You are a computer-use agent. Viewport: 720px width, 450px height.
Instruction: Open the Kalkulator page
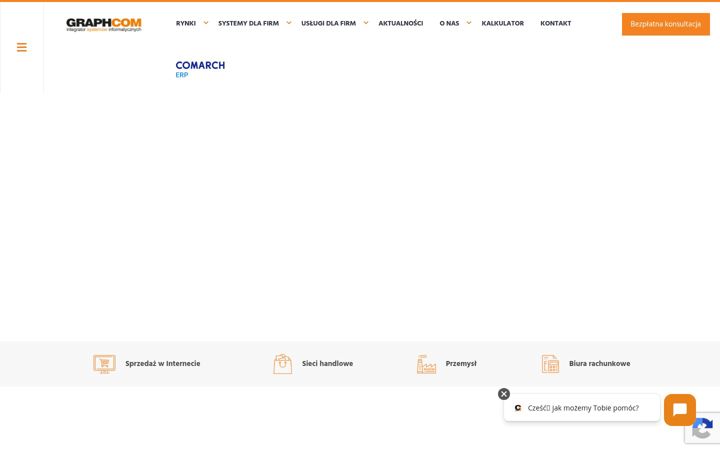[502, 23]
